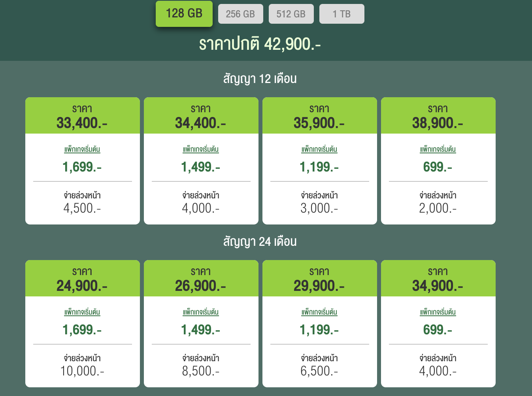Click the 10,000.- advance payment amount
The width and height of the screenshot is (532, 396).
pyautogui.click(x=82, y=371)
